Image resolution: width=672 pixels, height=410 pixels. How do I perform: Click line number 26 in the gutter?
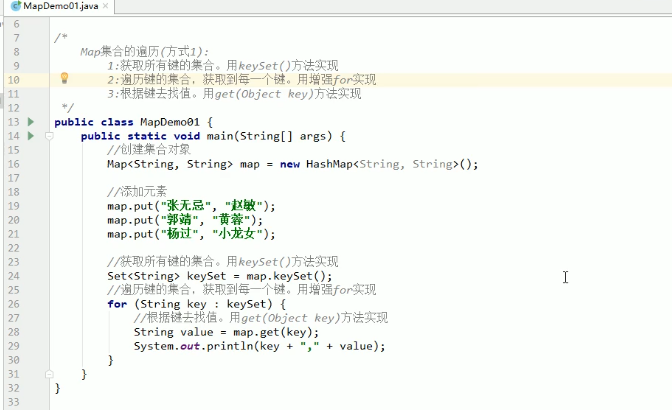(x=14, y=304)
